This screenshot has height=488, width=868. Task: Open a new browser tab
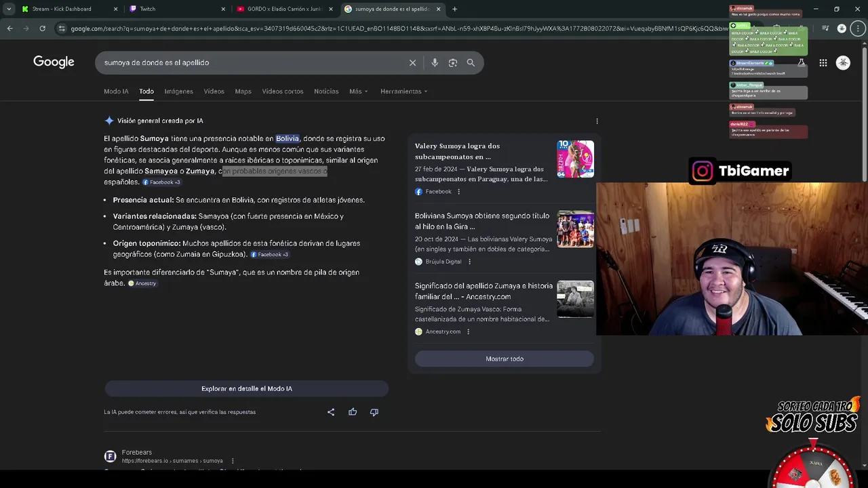point(454,9)
